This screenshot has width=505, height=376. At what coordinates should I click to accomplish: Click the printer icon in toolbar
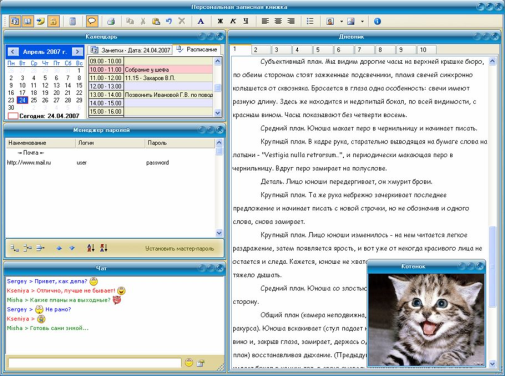111,21
